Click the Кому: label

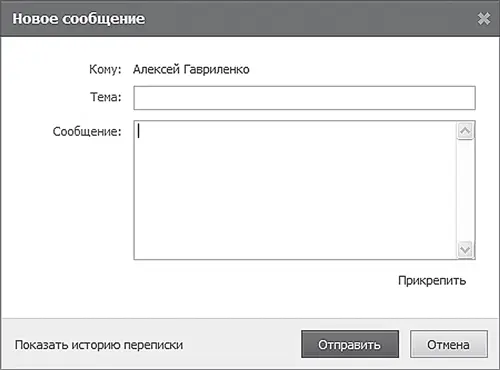point(105,69)
